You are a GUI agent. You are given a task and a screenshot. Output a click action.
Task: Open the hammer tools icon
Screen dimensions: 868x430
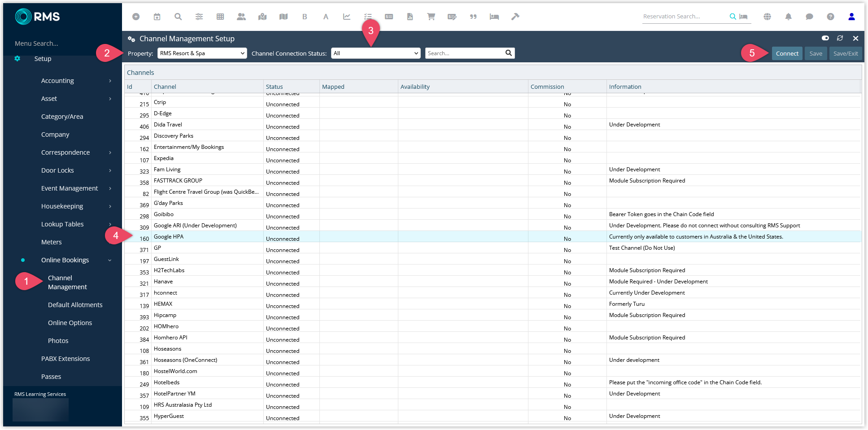[x=515, y=17]
